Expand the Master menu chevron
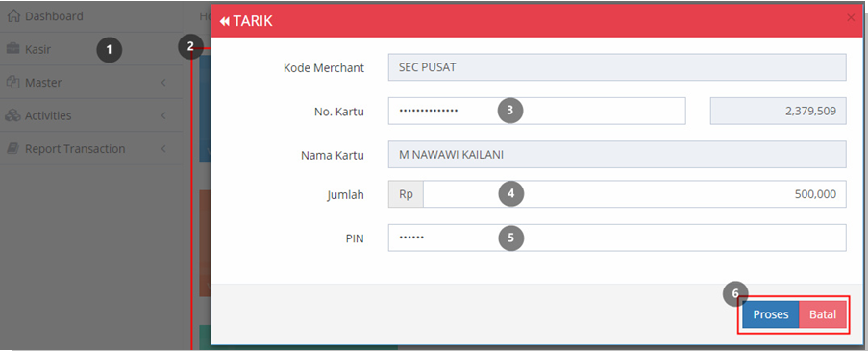Image resolution: width=868 pixels, height=351 pixels. [163, 83]
